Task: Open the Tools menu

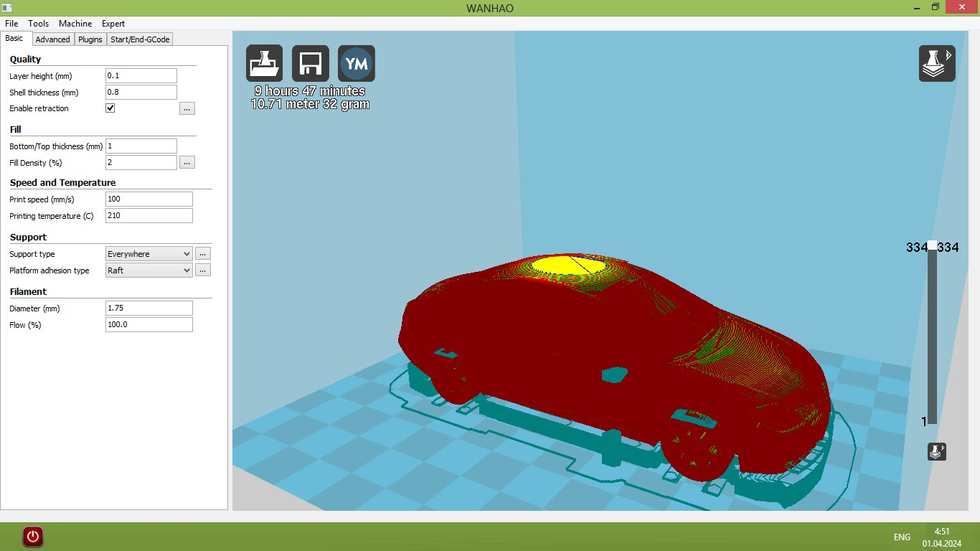Action: [39, 24]
